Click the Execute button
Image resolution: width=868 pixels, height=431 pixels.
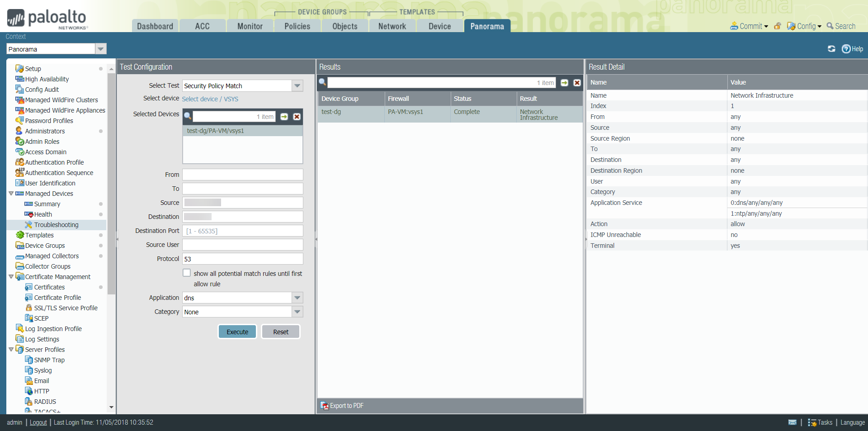[x=237, y=332]
